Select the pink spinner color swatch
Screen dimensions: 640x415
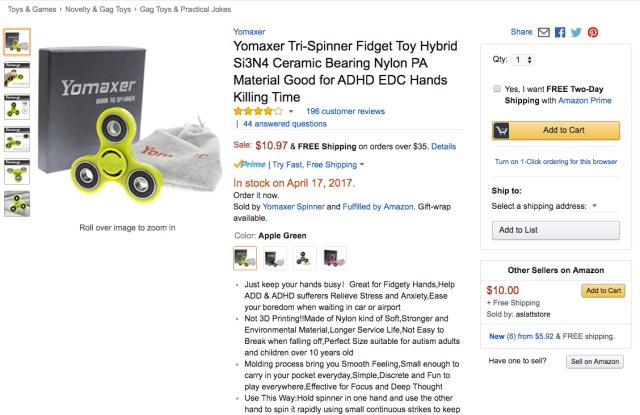point(331,258)
